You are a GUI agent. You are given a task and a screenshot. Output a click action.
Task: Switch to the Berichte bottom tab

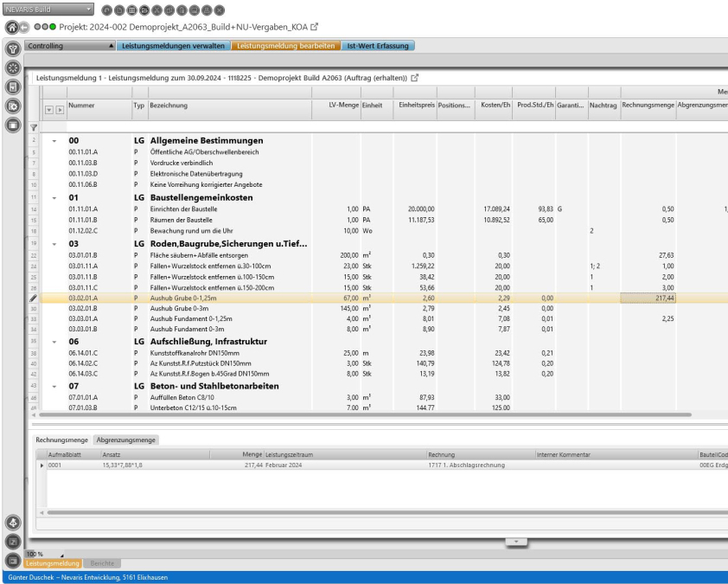coord(102,563)
